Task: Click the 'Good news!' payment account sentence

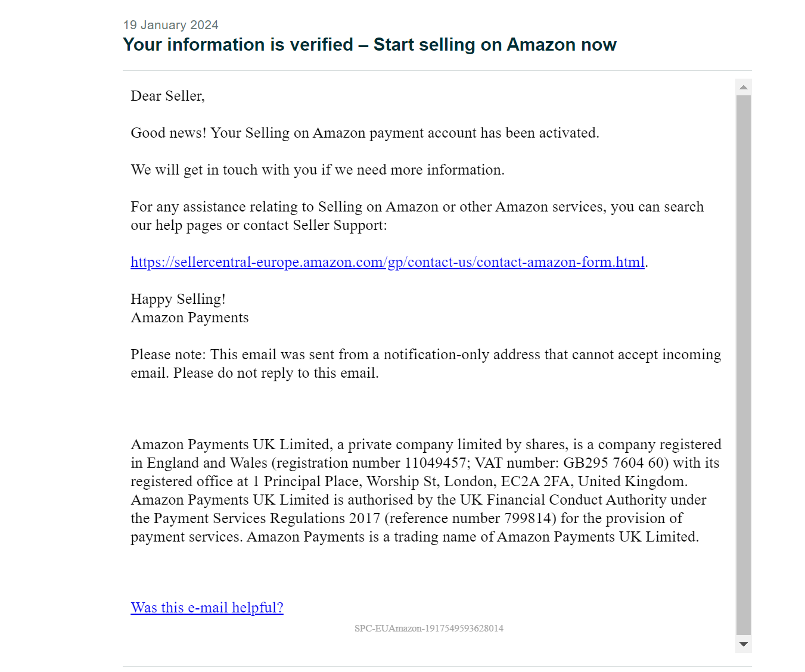Action: point(365,133)
